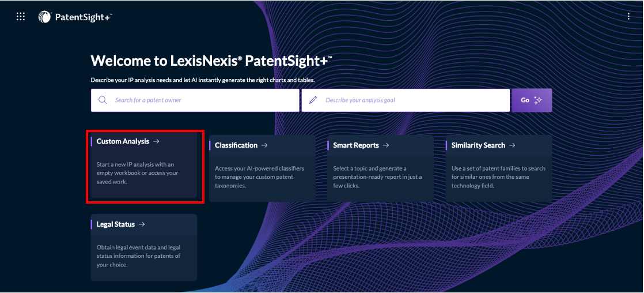644x293 pixels.
Task: Focus the Describe your analysis goal field
Action: (x=406, y=100)
